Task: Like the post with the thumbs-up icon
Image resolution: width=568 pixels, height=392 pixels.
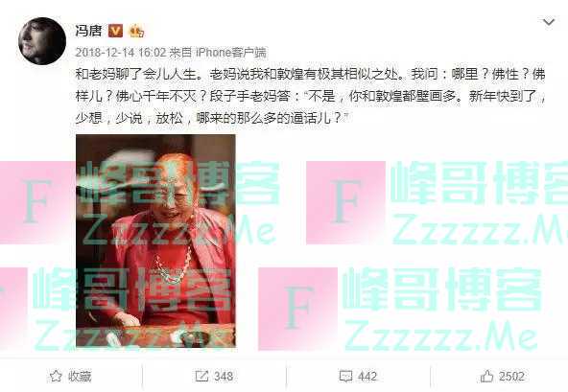Action: point(486,376)
